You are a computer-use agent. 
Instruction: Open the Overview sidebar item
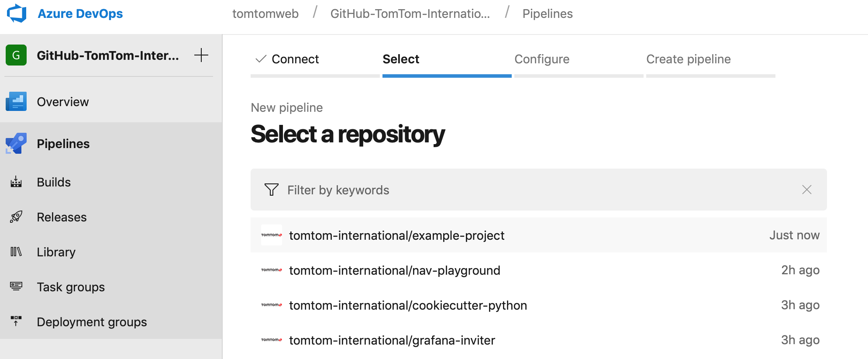(x=111, y=101)
